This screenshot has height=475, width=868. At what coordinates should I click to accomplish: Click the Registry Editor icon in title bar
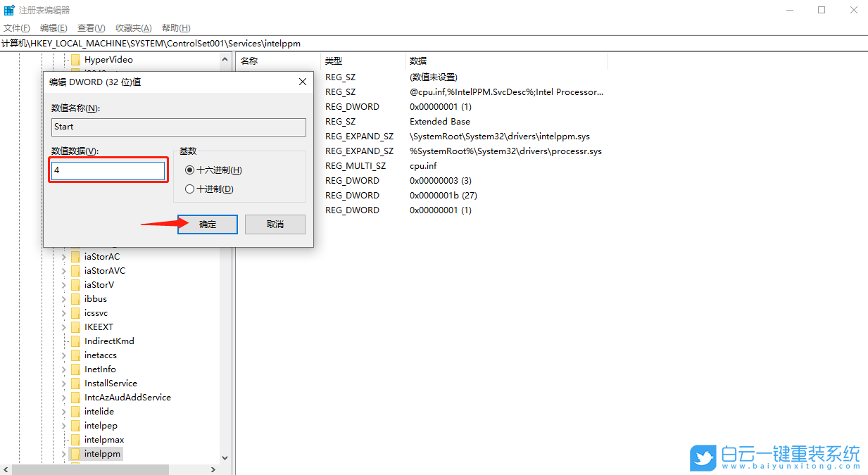9,9
